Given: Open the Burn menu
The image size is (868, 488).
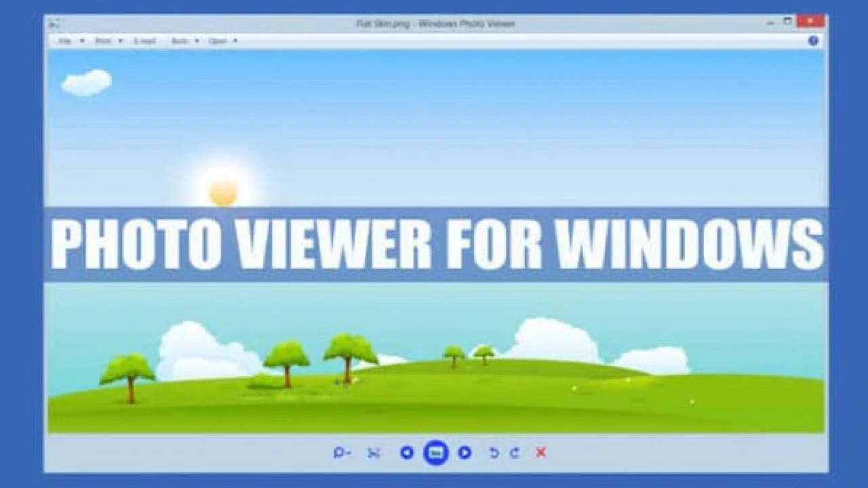Looking at the screenshot, I should 180,41.
